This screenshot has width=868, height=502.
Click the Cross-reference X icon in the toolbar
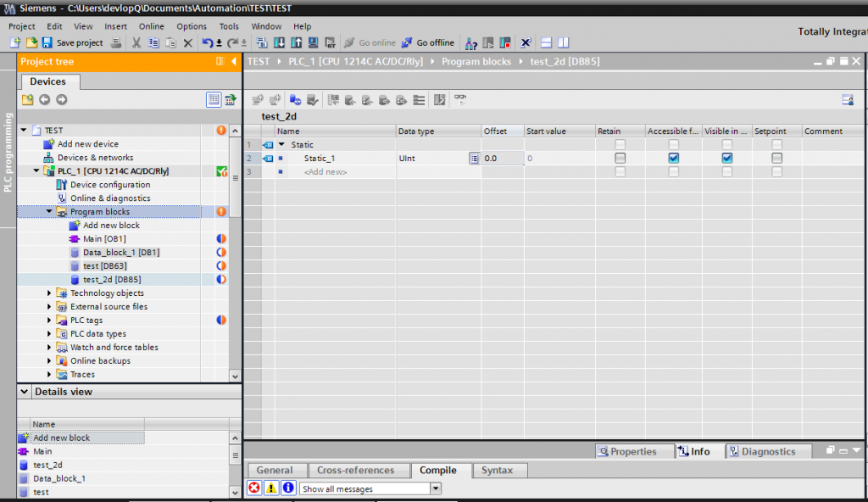pyautogui.click(x=526, y=42)
